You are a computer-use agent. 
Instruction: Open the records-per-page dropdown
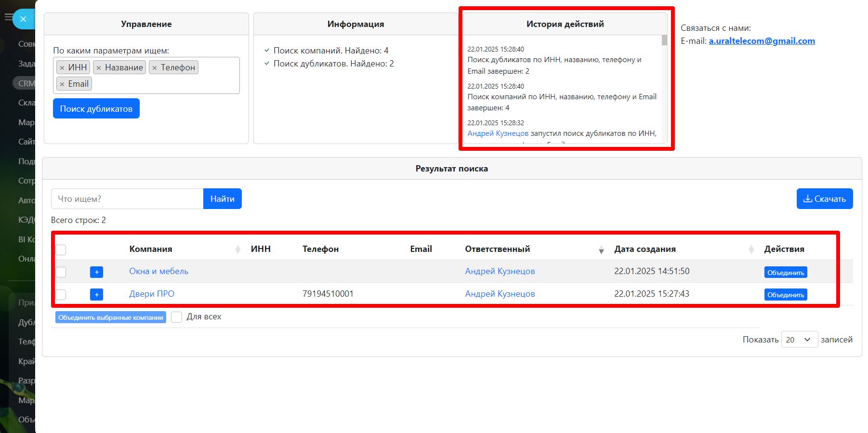tap(799, 340)
